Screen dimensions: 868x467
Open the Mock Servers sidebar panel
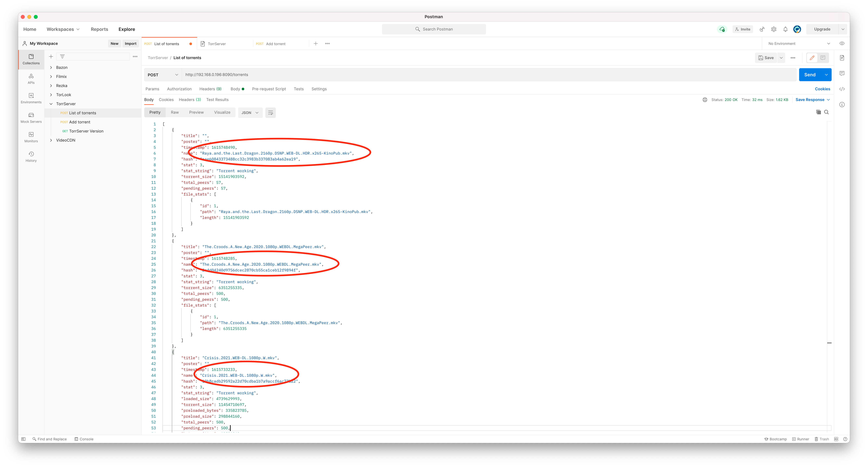coord(31,118)
